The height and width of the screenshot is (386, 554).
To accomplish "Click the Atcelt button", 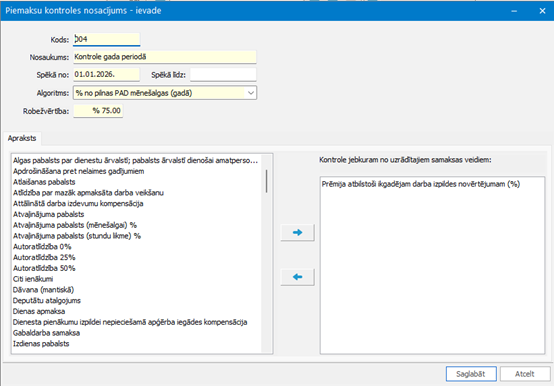I will pyautogui.click(x=525, y=374).
